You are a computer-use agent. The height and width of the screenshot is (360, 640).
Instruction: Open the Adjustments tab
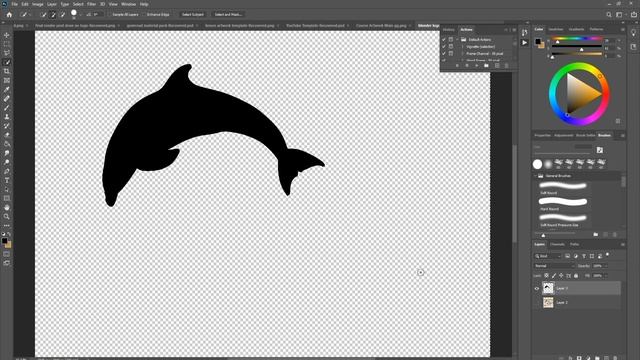tap(564, 136)
